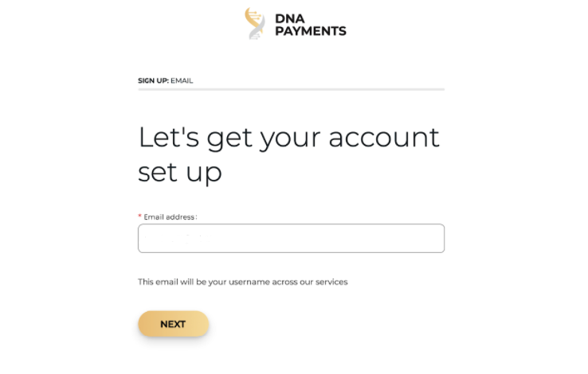Click the DNA PAYMENTS brand name text
The image size is (588, 374).
(x=311, y=25)
